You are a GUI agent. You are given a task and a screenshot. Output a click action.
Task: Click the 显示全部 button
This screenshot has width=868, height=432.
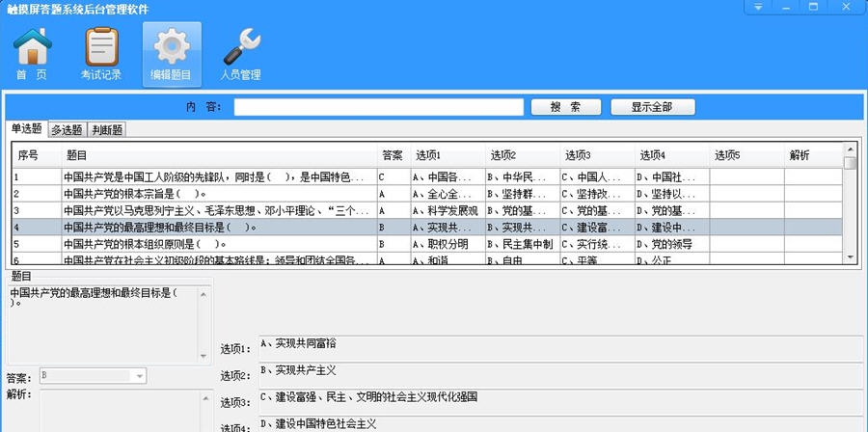[x=653, y=107]
